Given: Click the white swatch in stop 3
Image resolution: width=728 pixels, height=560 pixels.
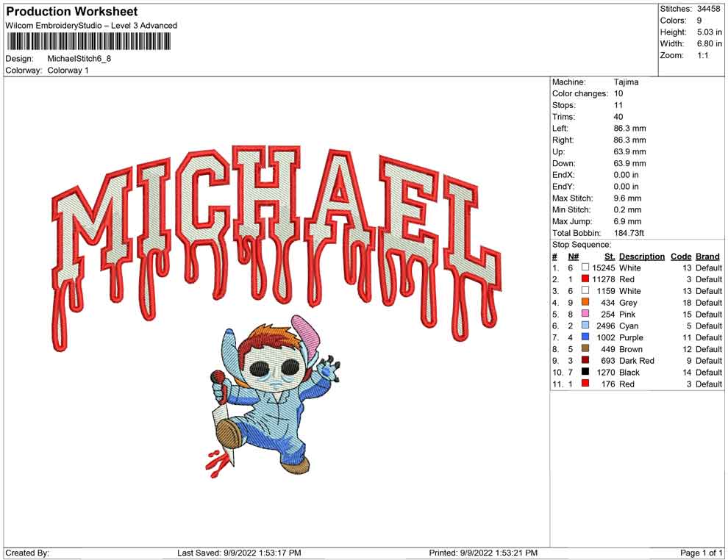Looking at the screenshot, I should point(585,290).
